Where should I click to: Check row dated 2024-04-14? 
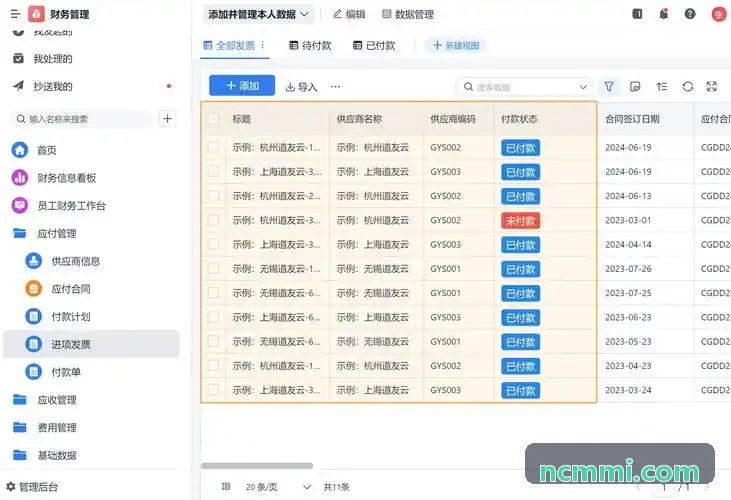pos(213,244)
